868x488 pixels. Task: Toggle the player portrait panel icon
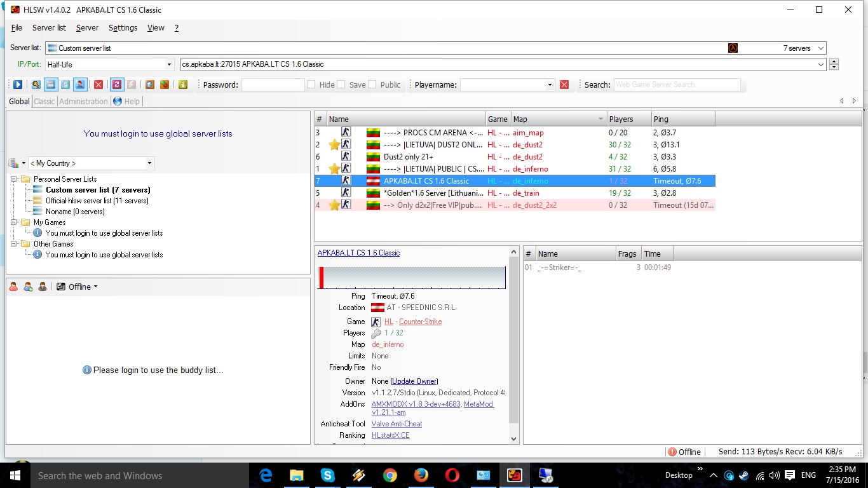click(80, 85)
